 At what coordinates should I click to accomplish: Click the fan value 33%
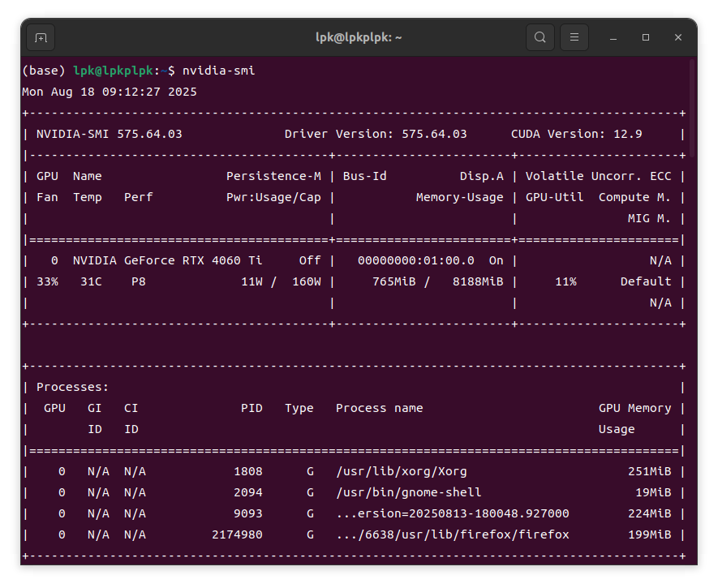(47, 281)
